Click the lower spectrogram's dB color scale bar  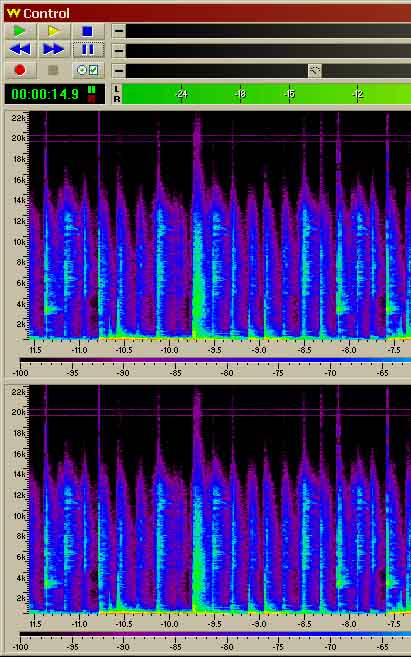pos(215,634)
